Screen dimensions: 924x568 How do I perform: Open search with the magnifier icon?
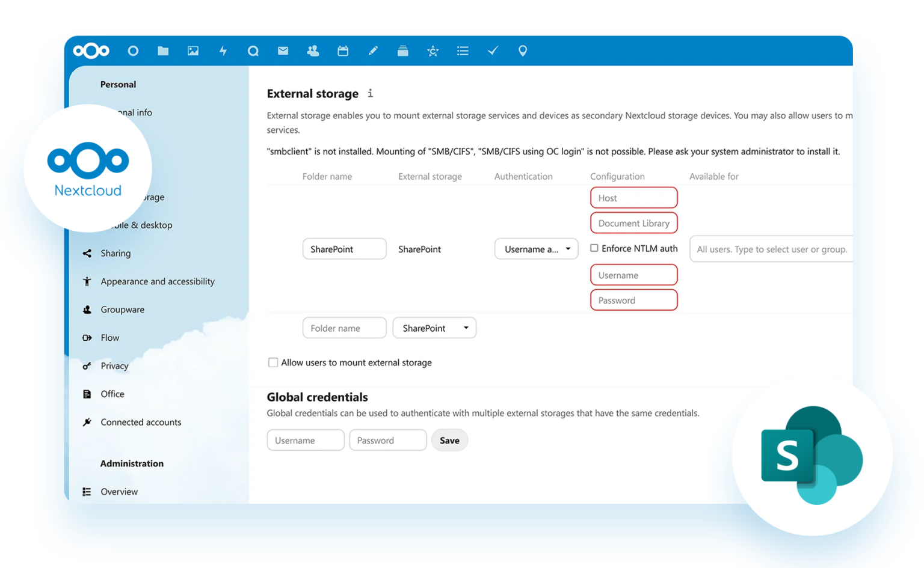[253, 50]
